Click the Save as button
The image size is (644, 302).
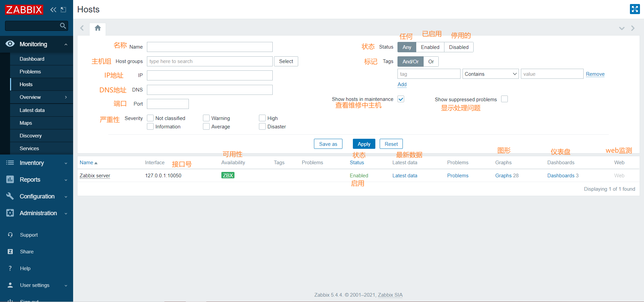point(328,144)
